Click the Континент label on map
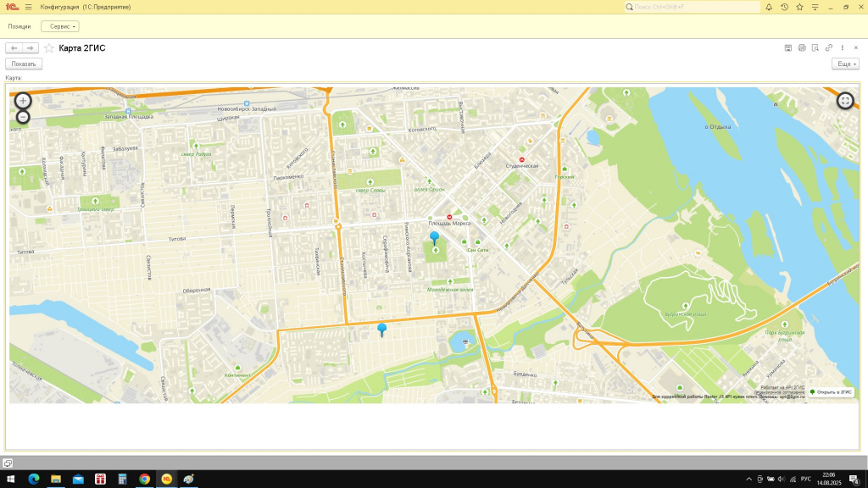The image size is (868, 488). (x=237, y=375)
